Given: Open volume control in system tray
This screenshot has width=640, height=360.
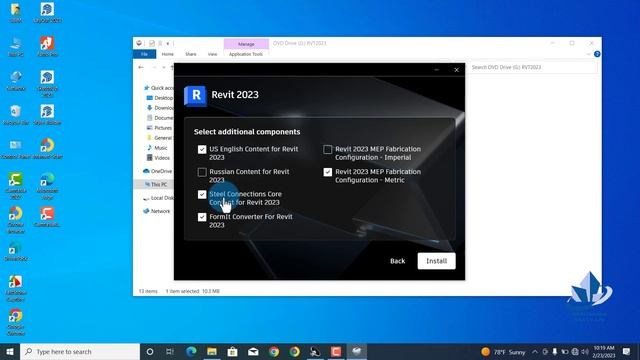Looking at the screenshot, I should click(585, 352).
